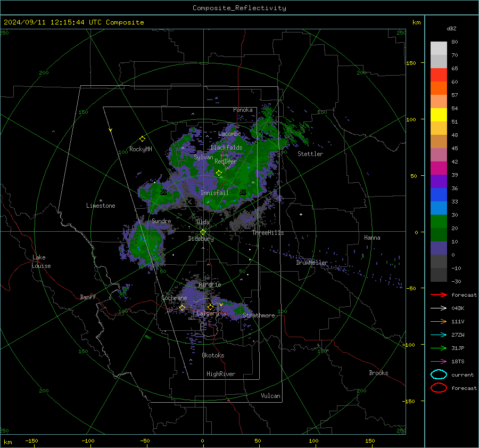The height and width of the screenshot is (448, 479).
Task: Click the red 'forecast' ellipse legend icon
Action: pos(439,388)
